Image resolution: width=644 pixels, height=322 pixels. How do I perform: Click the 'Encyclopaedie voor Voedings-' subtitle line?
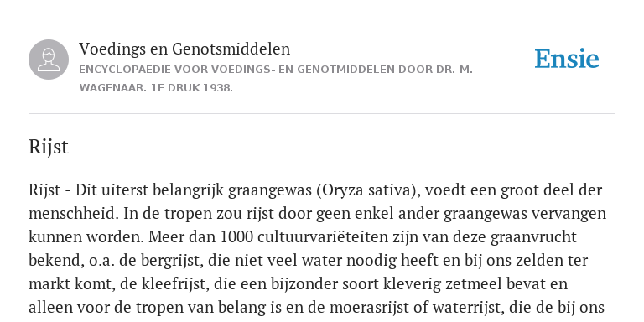(x=276, y=70)
